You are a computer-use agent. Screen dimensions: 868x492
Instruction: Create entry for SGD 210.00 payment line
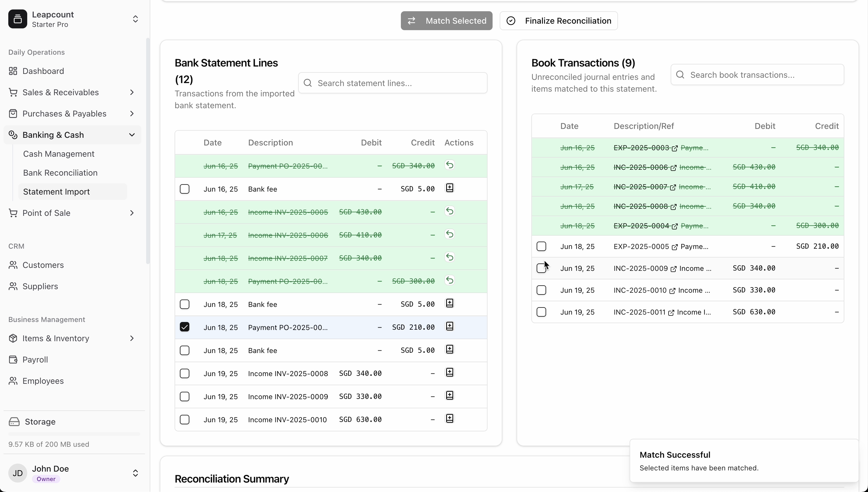point(450,327)
